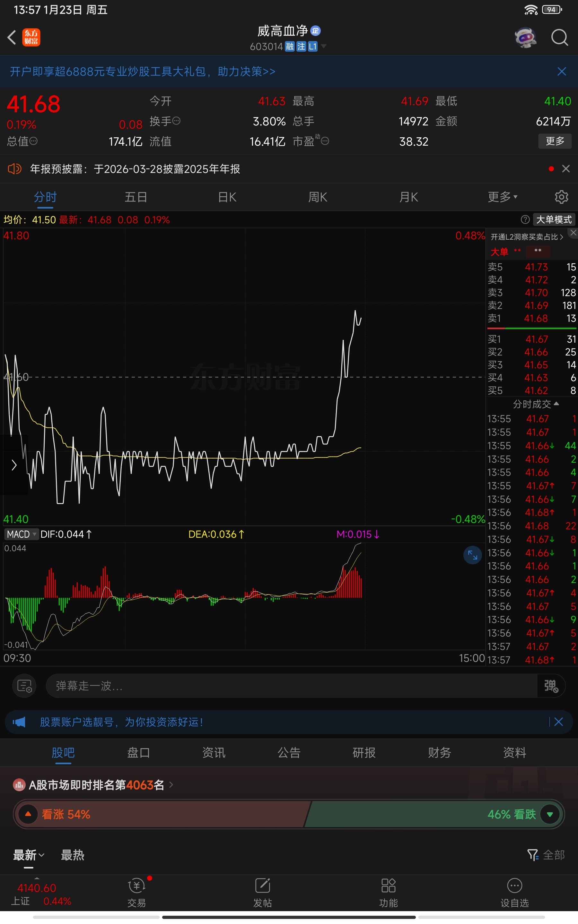Tap the info icon next to 总值
Viewport: 578px width, 924px height.
(34, 141)
